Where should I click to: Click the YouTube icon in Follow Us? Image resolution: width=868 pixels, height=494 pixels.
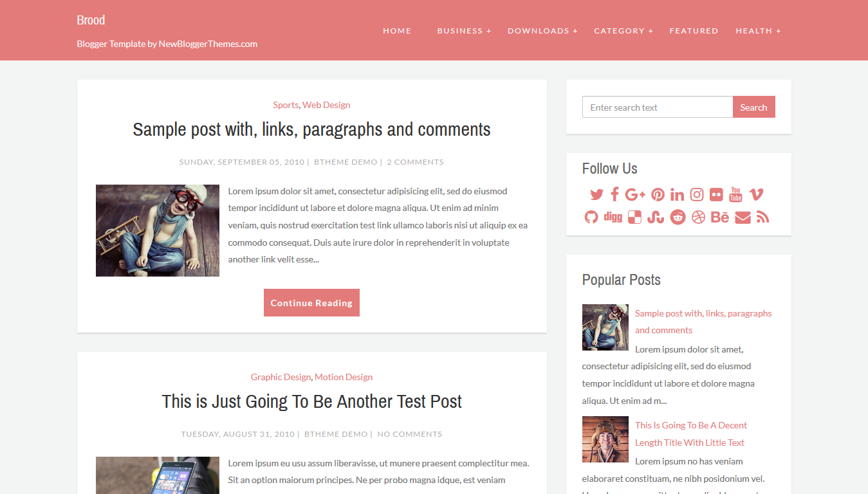tap(736, 194)
